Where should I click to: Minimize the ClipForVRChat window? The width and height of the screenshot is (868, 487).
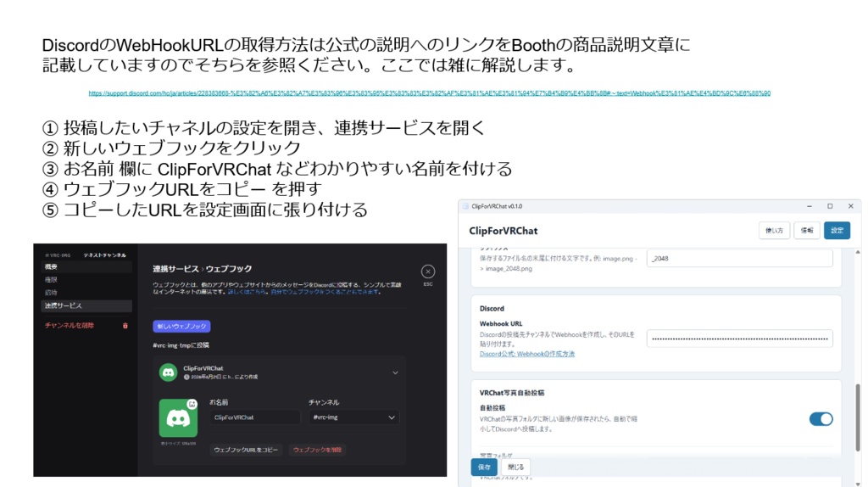click(810, 206)
